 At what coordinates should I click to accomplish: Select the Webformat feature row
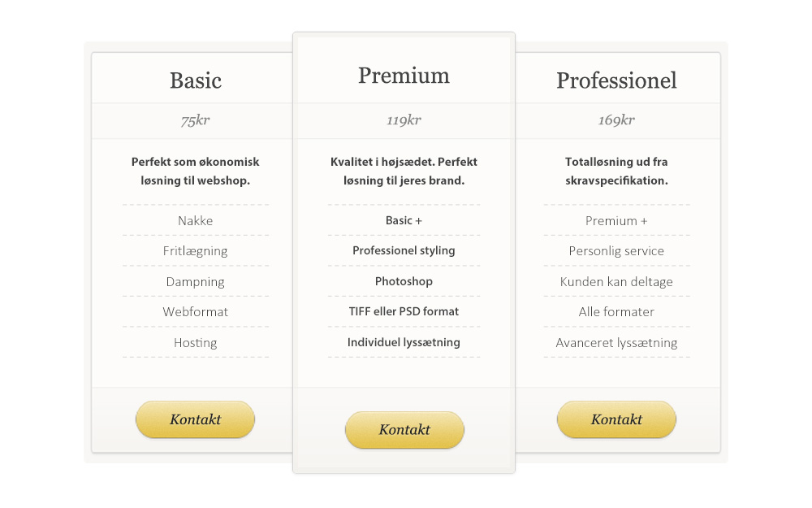pyautogui.click(x=195, y=311)
